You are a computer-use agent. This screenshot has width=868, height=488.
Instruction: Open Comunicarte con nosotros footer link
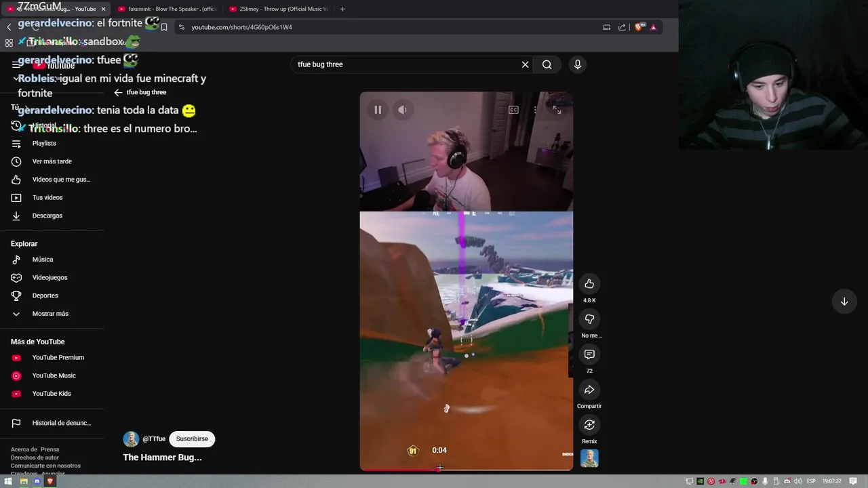tap(45, 466)
